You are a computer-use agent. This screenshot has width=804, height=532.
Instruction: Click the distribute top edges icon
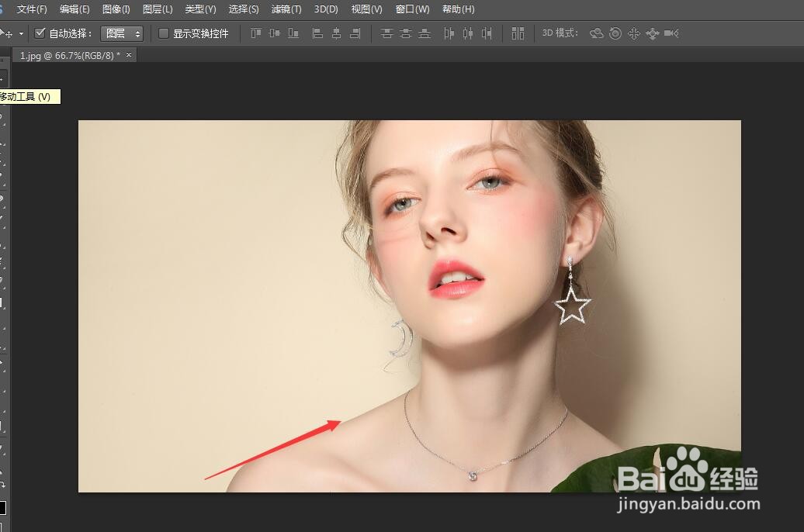[x=387, y=33]
